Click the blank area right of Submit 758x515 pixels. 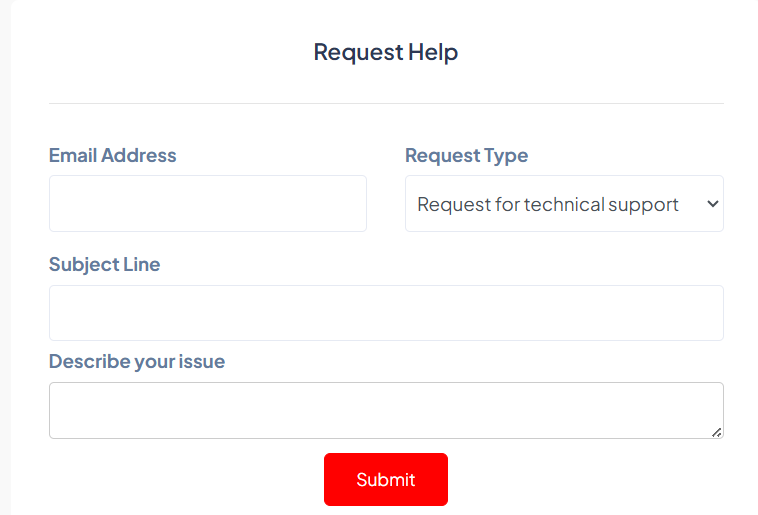(590, 480)
